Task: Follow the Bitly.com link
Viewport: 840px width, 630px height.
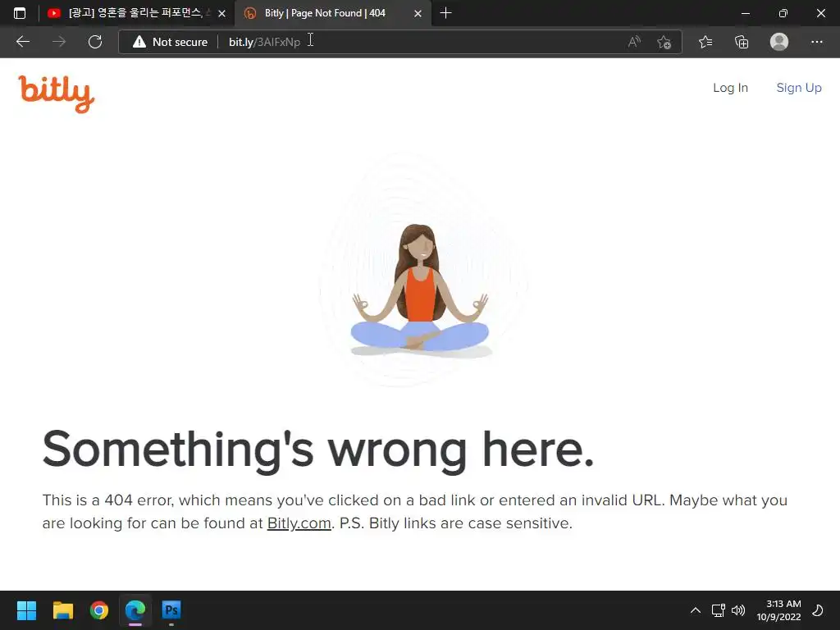Action: click(299, 523)
